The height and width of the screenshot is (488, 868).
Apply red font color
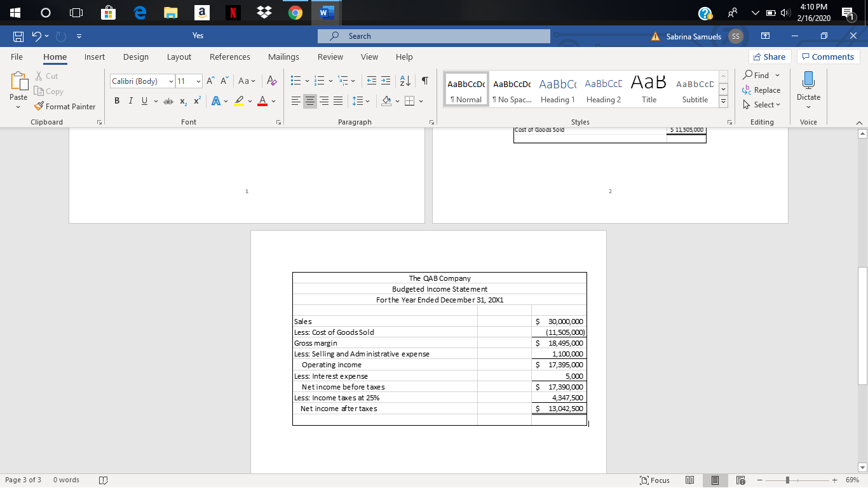(262, 102)
